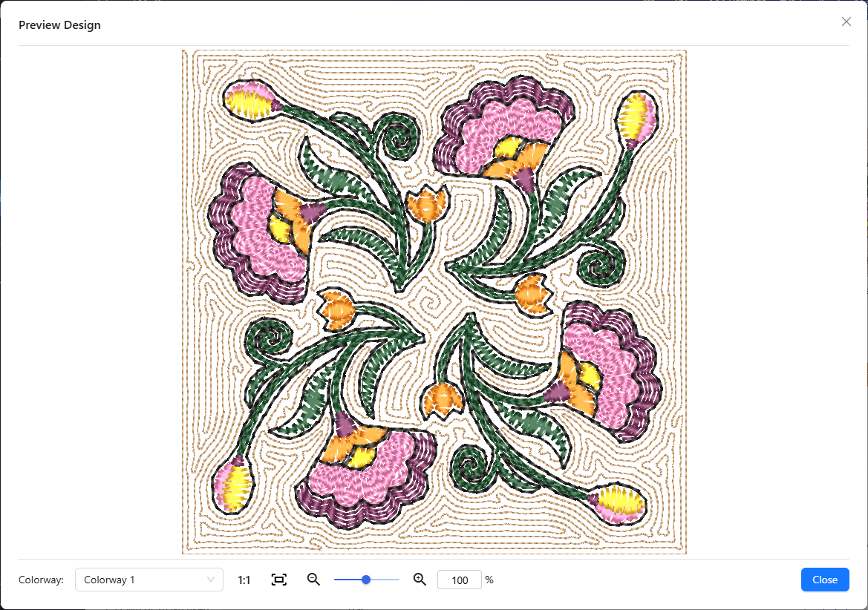Open the Colorway 1 dropdown
This screenshot has height=610, width=868.
click(141, 580)
